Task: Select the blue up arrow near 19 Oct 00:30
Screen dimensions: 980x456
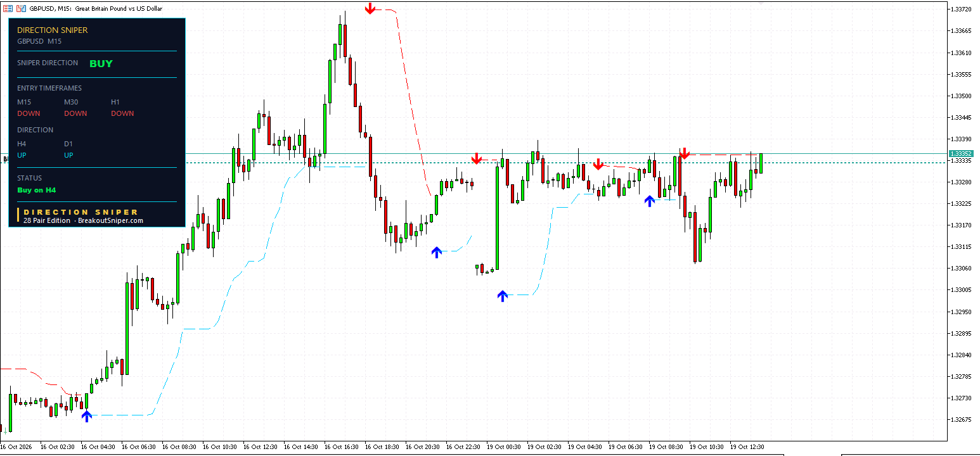Action: tap(503, 296)
